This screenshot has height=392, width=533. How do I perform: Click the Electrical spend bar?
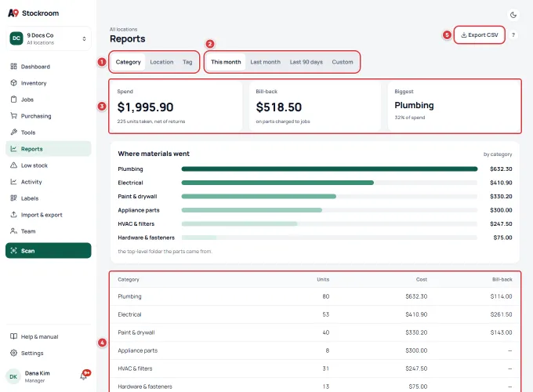277,183
